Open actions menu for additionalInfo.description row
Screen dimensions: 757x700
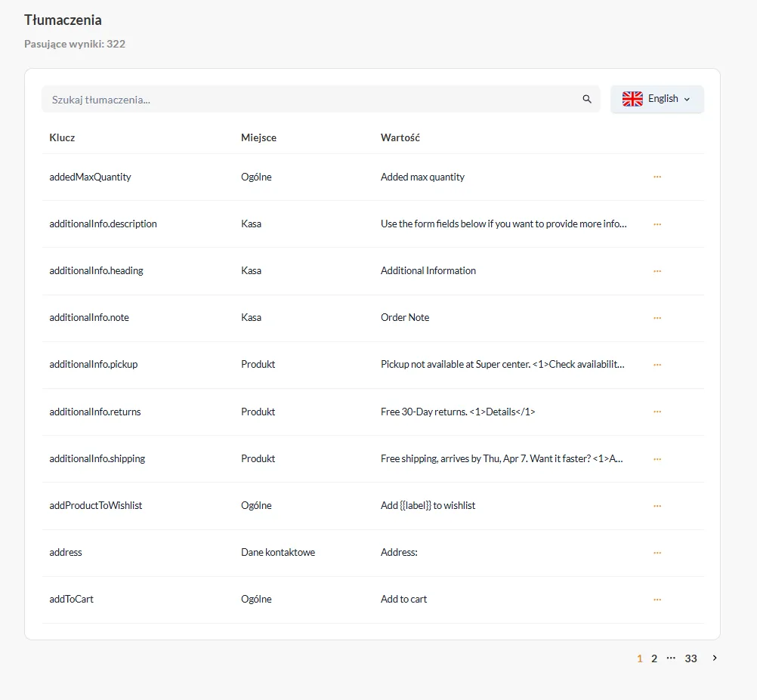pyautogui.click(x=657, y=224)
